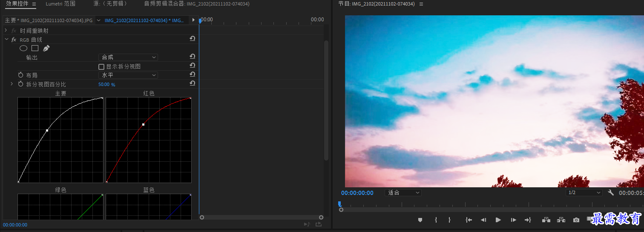Select the ellipse mask tool under RGB 曲线
Viewport: 644px width, 232px height.
tap(23, 49)
